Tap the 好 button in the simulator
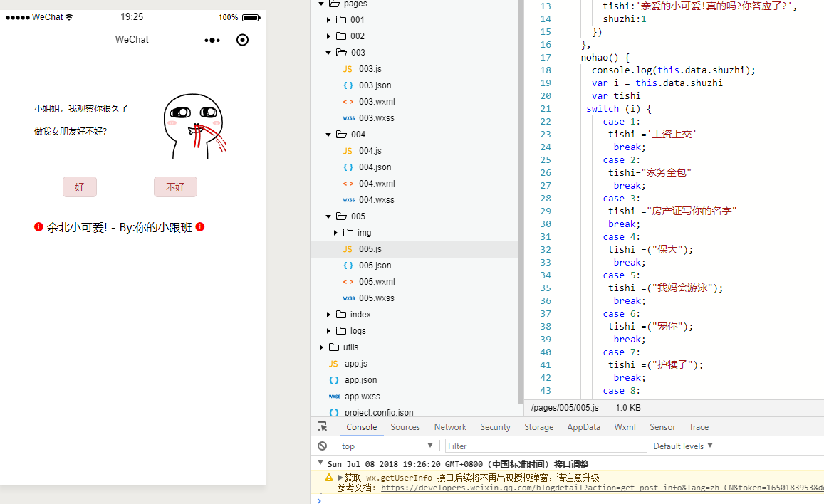Image resolution: width=824 pixels, height=504 pixels. point(79,187)
